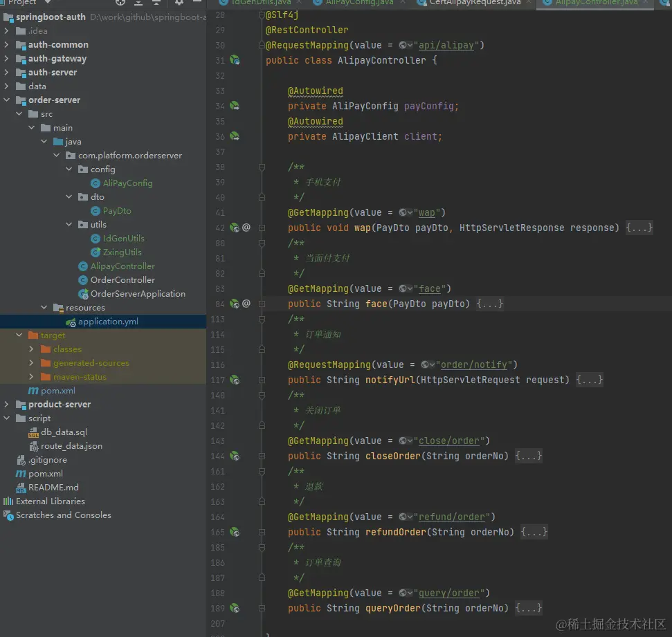Open the AliPayConfig class in the project tree
672x637 pixels.
coord(128,183)
